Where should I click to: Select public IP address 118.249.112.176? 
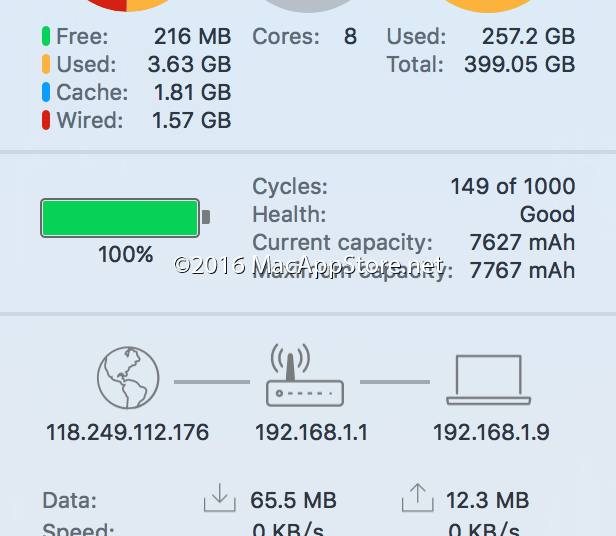coord(128,433)
